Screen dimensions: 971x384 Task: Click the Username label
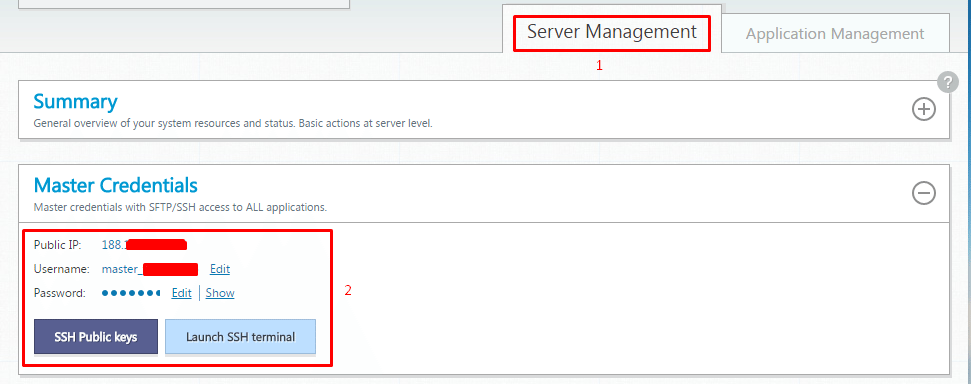pyautogui.click(x=62, y=269)
